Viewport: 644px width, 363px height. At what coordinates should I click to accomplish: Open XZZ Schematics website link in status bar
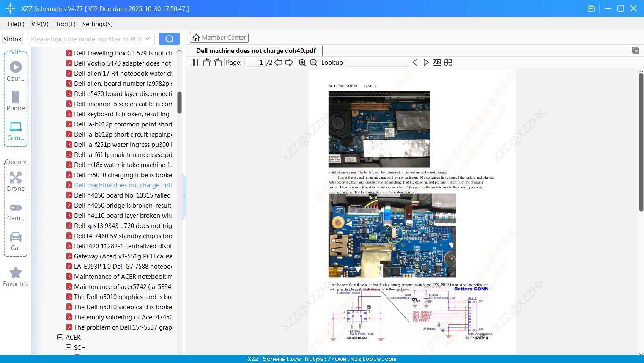350,359
